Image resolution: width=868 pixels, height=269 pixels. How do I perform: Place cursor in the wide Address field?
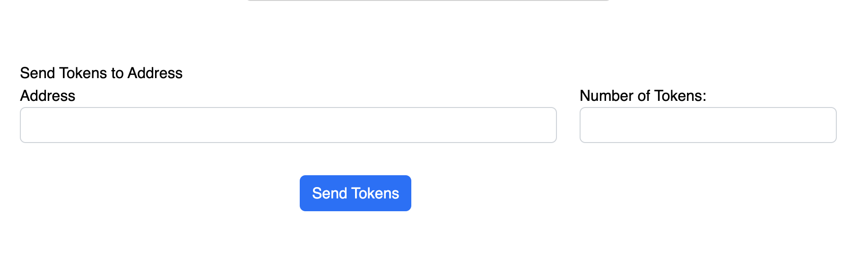tap(288, 125)
